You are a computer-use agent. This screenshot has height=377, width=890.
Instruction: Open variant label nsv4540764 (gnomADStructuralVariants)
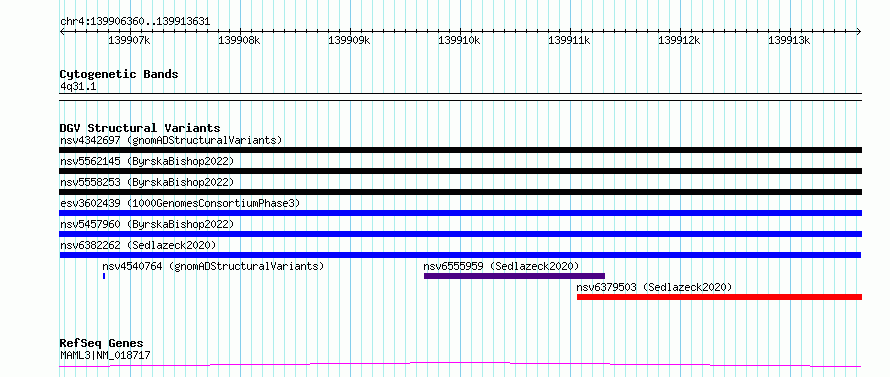pos(213,266)
